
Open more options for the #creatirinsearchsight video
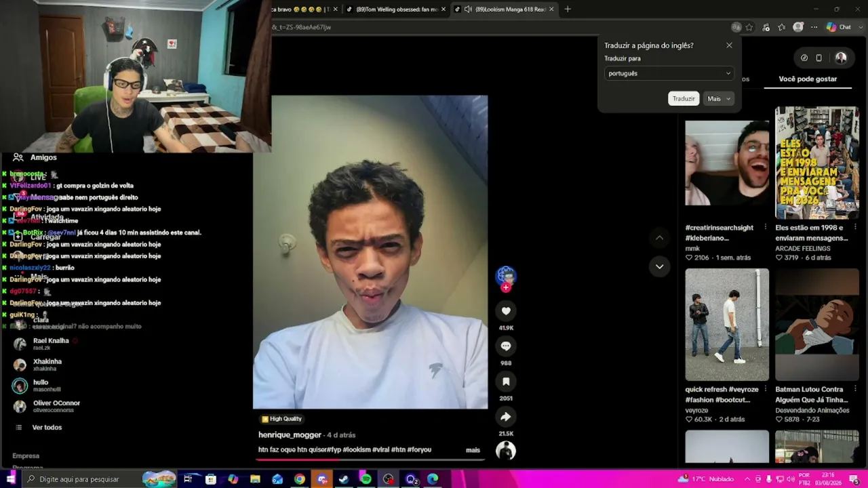(x=766, y=228)
